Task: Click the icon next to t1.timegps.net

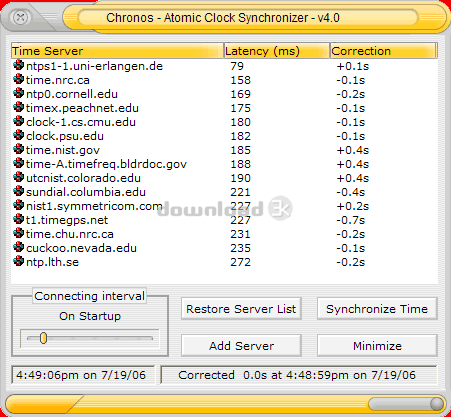Action: tap(19, 219)
